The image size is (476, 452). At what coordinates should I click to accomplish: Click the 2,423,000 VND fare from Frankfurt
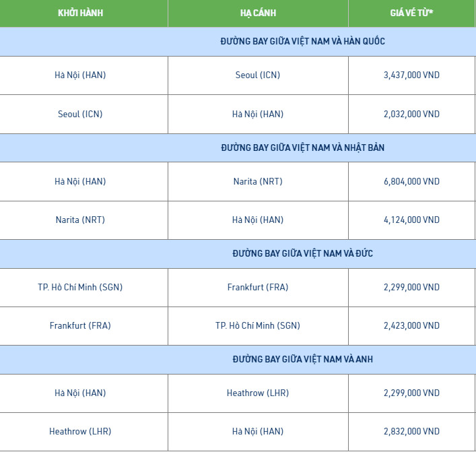[411, 325]
